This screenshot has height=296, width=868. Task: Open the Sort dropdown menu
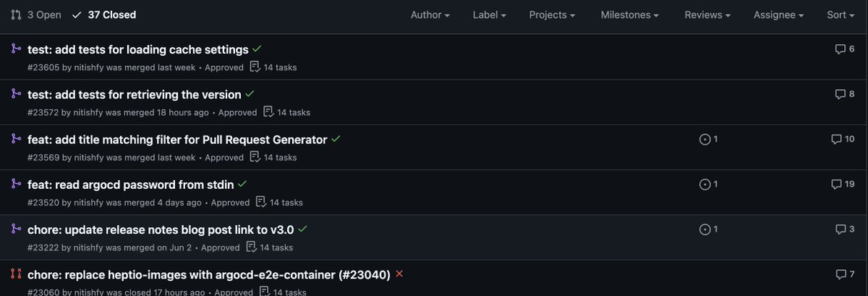pos(841,14)
